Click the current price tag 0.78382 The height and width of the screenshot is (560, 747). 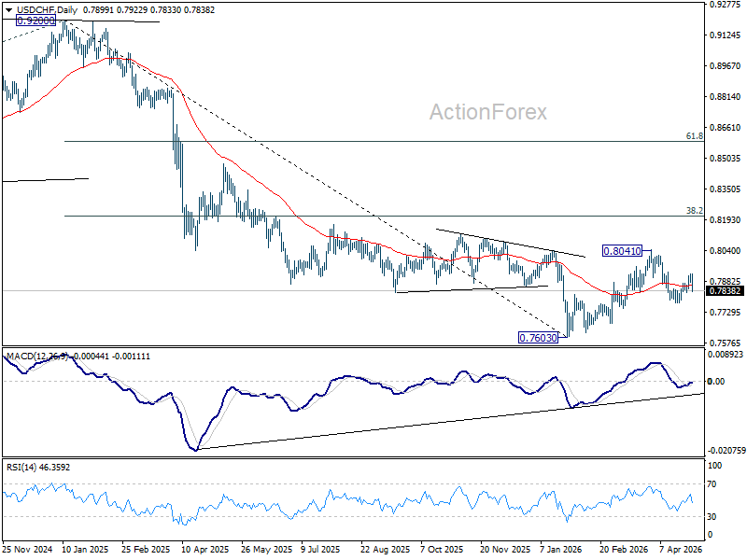click(x=725, y=291)
